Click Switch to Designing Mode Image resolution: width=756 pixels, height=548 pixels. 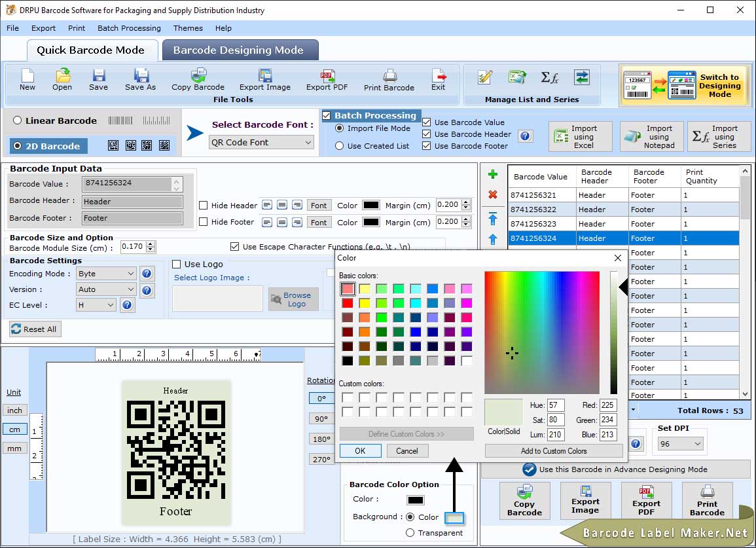click(x=685, y=85)
